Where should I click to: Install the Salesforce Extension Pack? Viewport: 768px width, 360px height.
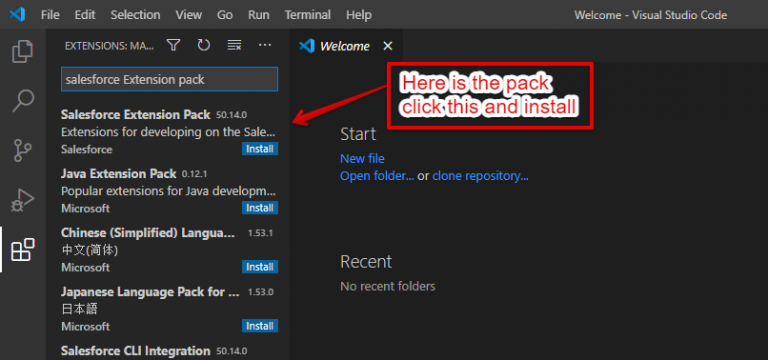260,149
